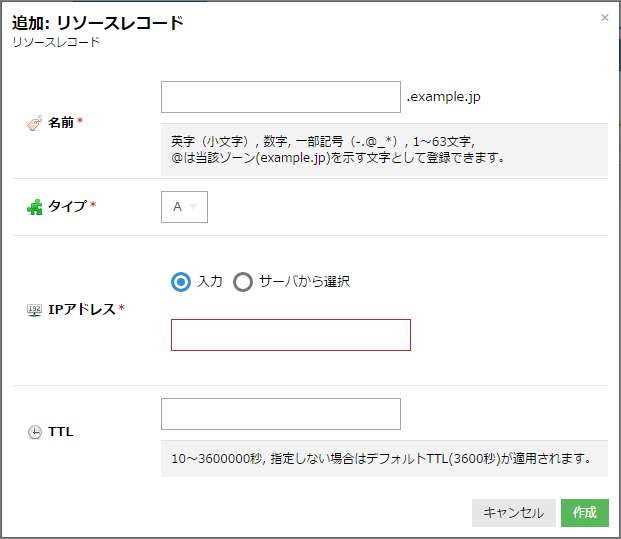Viewport: 621px width, 539px height.
Task: Click the clock icon beside TTL
Action: (x=34, y=432)
